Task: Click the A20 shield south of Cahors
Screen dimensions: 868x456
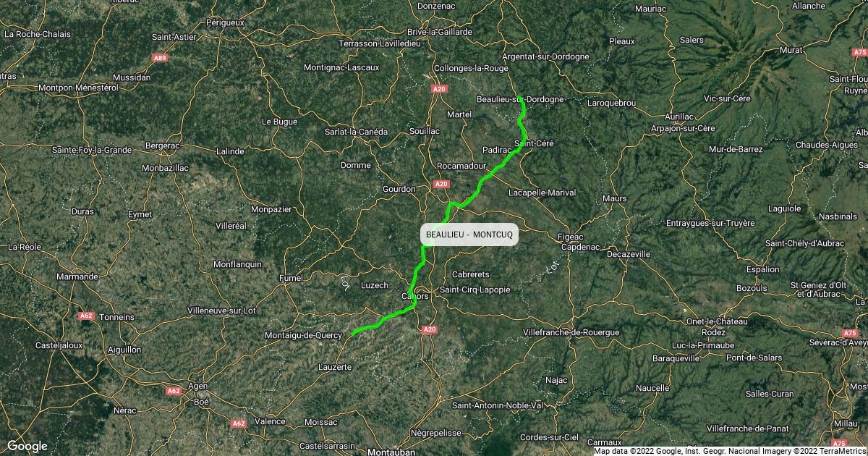Action: pyautogui.click(x=429, y=329)
